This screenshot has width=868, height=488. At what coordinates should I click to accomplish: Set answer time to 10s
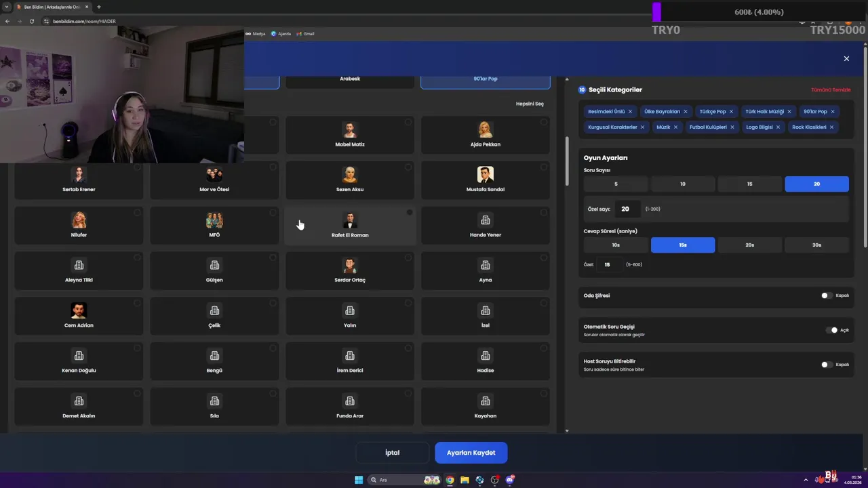pos(616,245)
